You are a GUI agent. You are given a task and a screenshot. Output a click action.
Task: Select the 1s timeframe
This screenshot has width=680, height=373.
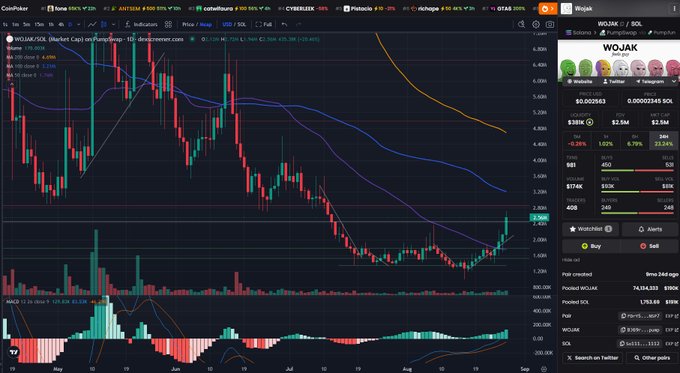5,25
